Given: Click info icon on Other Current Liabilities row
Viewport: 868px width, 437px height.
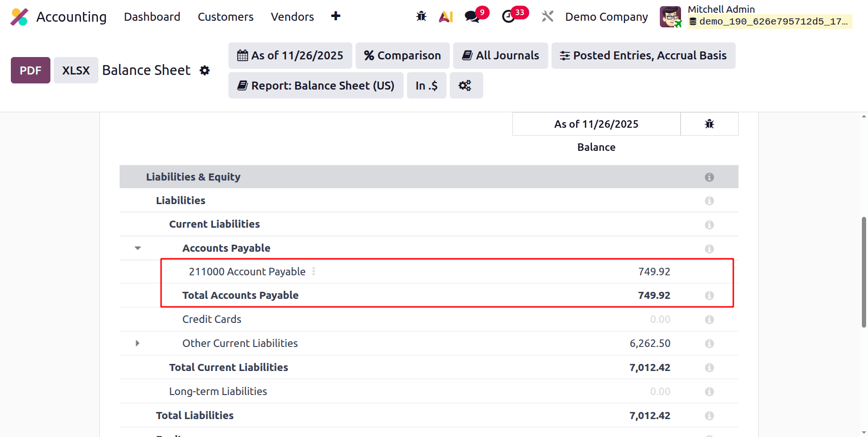Looking at the screenshot, I should (x=709, y=344).
